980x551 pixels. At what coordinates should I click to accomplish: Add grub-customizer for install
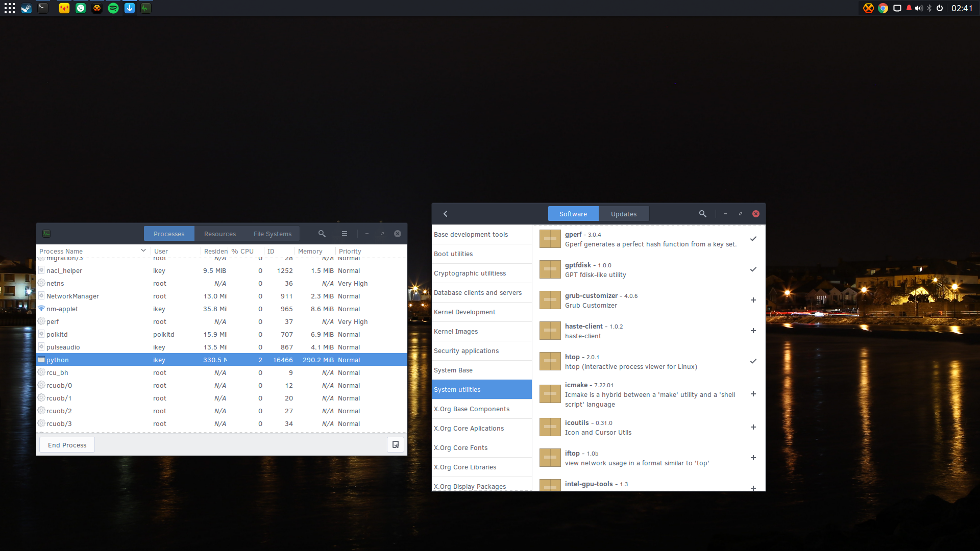(x=753, y=300)
